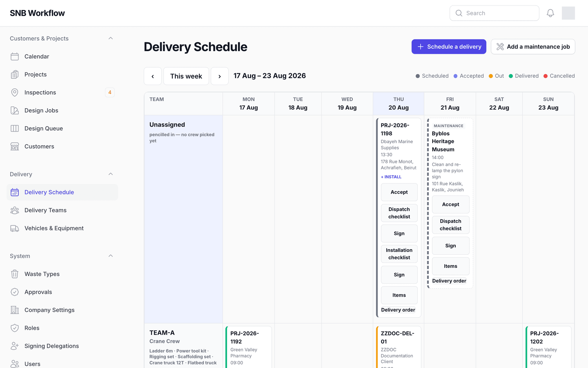The height and width of the screenshot is (368, 588).
Task: Click the Delivery Teams people icon
Action: pos(15,210)
